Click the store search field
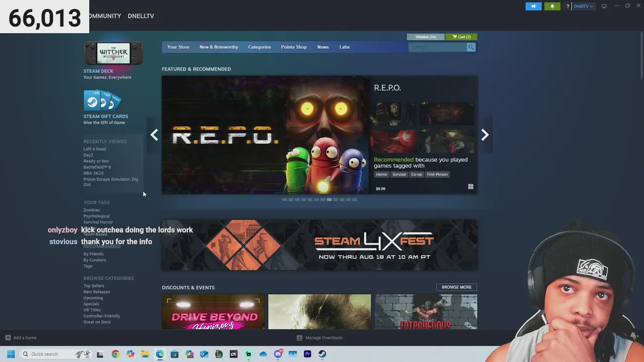This screenshot has height=362, width=644. [438, 47]
